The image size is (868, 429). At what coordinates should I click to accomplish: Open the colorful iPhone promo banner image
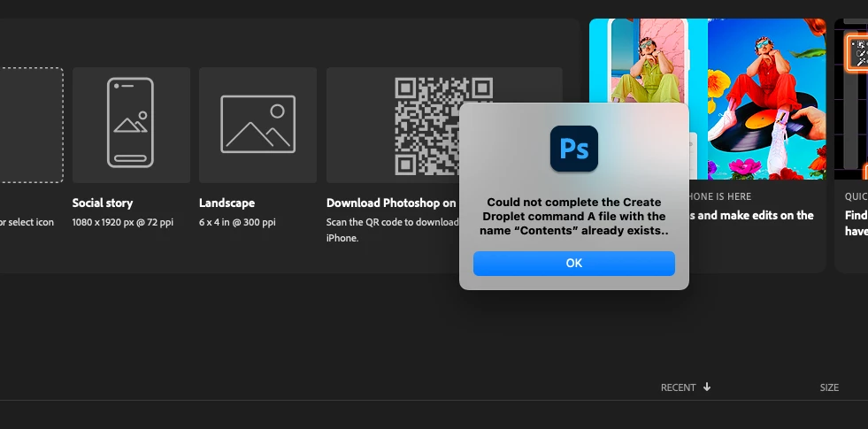tap(708, 99)
